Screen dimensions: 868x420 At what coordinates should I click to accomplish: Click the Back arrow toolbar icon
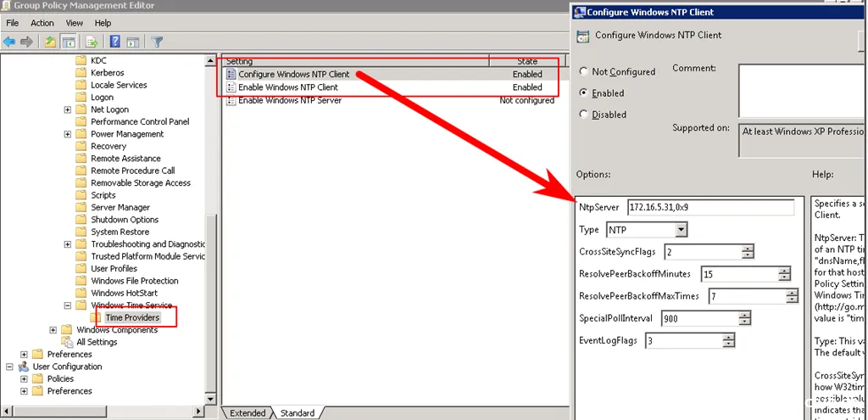click(x=9, y=42)
